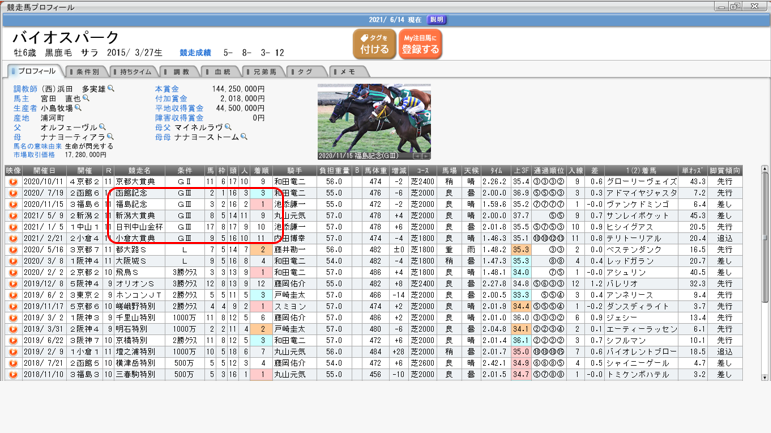Open the 持ちタイム tab
771x433 pixels.
click(x=134, y=72)
